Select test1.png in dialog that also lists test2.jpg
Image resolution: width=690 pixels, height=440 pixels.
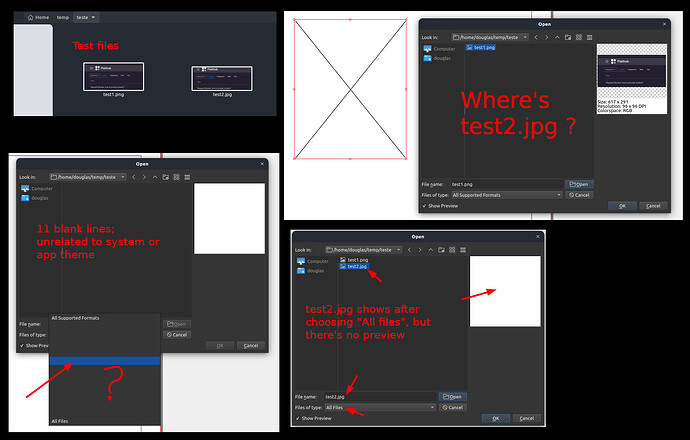(354, 260)
